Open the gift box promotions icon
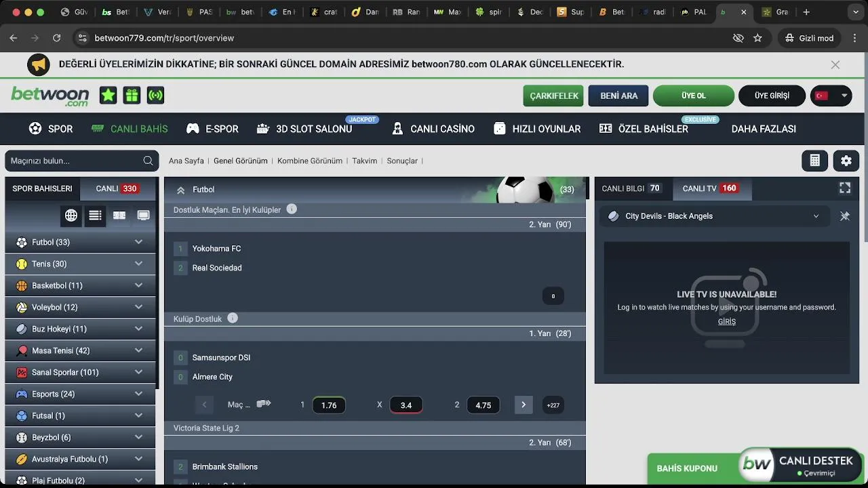This screenshot has height=488, width=868. point(132,96)
